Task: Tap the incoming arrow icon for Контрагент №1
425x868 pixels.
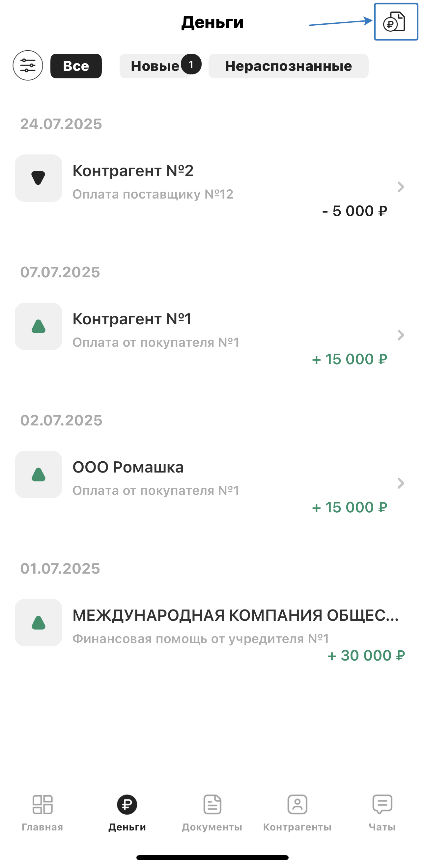Action: pyautogui.click(x=39, y=326)
